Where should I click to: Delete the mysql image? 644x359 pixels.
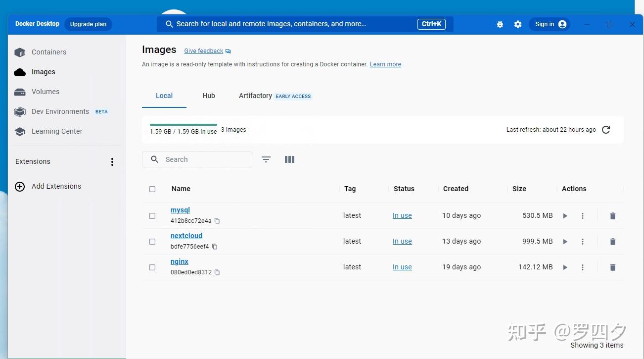[x=613, y=216]
